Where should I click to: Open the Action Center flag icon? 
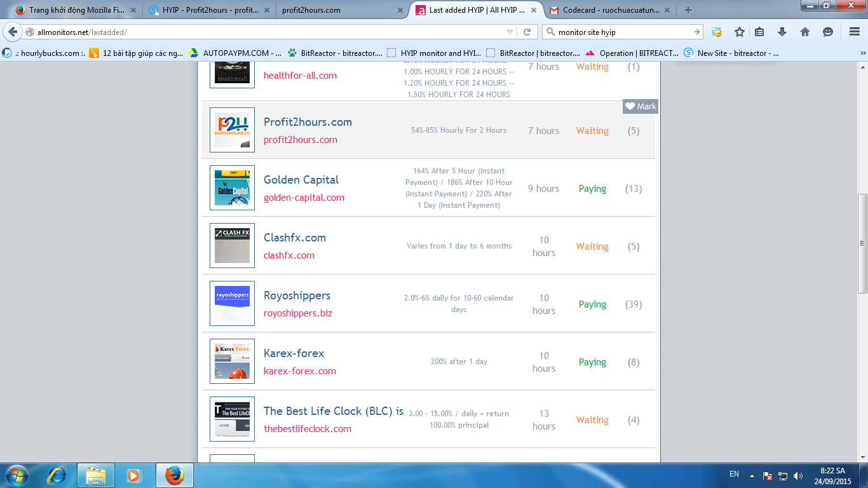768,476
